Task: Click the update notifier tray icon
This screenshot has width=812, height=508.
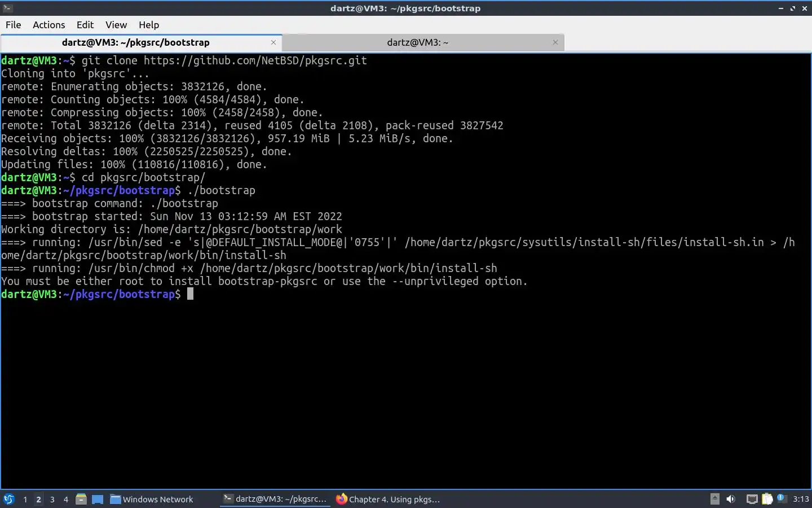Action: point(781,498)
